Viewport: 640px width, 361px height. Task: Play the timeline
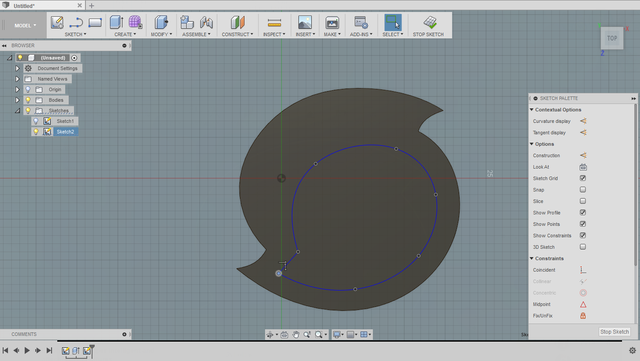point(27,350)
